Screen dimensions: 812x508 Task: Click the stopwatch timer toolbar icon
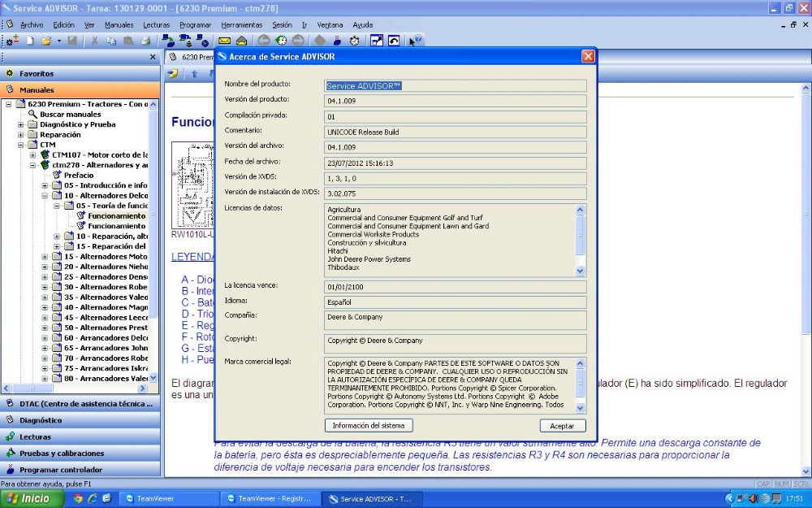(x=354, y=41)
